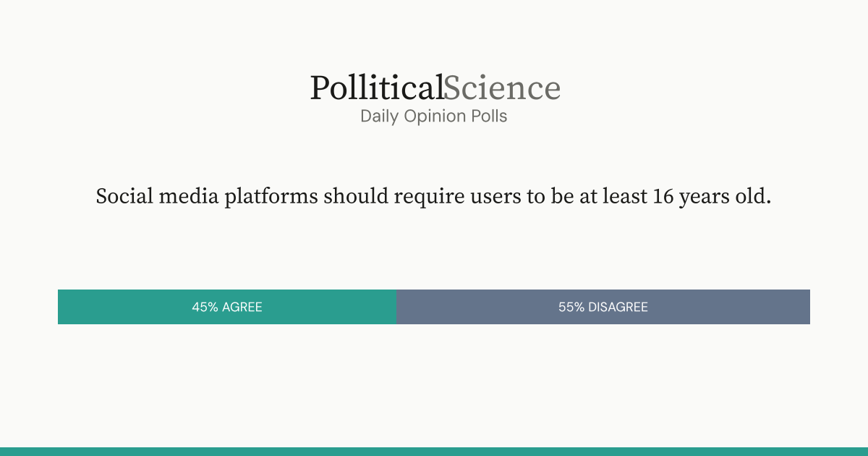Click the "55%" number on slate bar
This screenshot has width=868, height=456.
[x=571, y=307]
